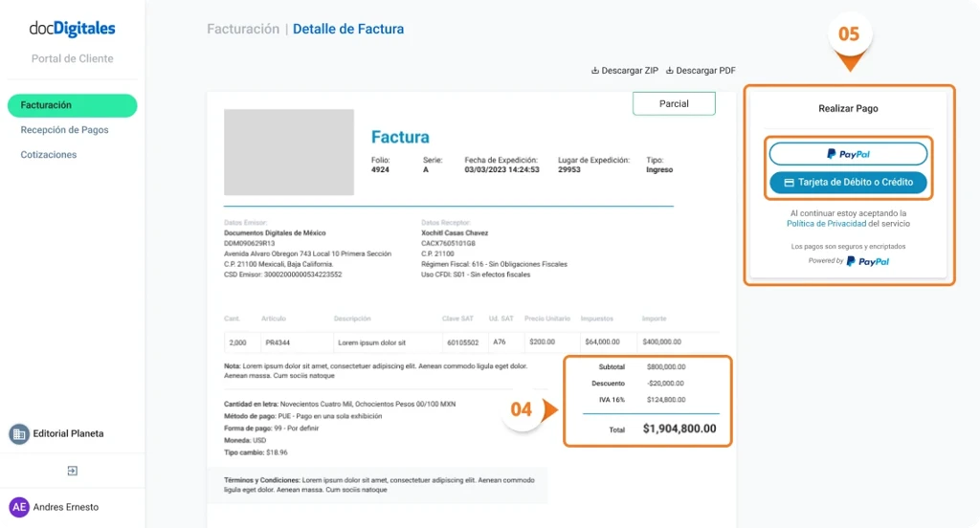Click the docDigitales logo
This screenshot has width=980, height=528.
click(x=72, y=28)
